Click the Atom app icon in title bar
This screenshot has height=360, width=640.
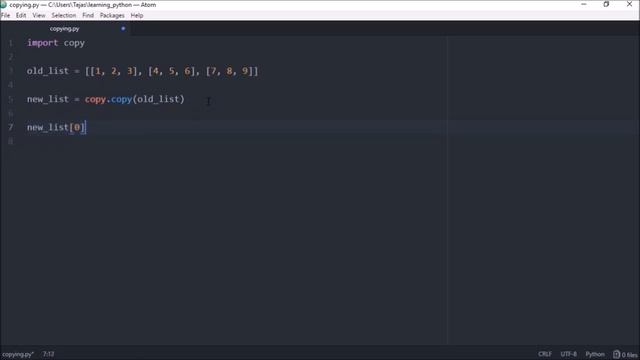[x=3, y=4]
